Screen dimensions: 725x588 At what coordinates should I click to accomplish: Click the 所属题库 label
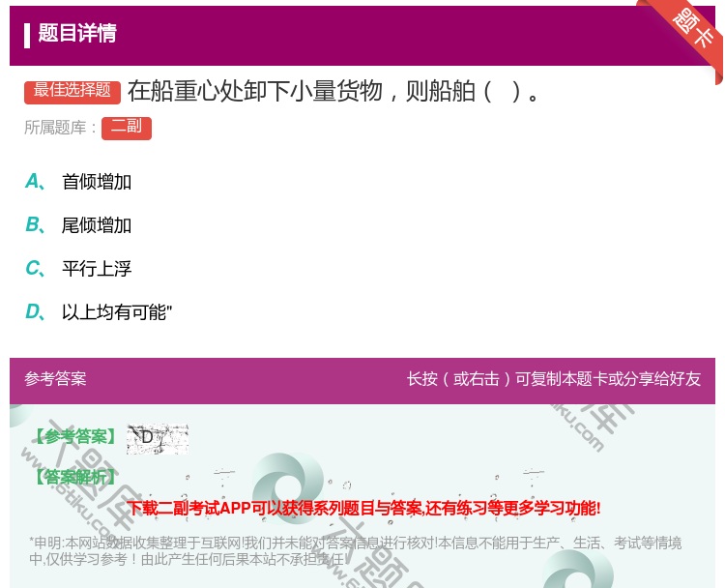tap(60, 128)
